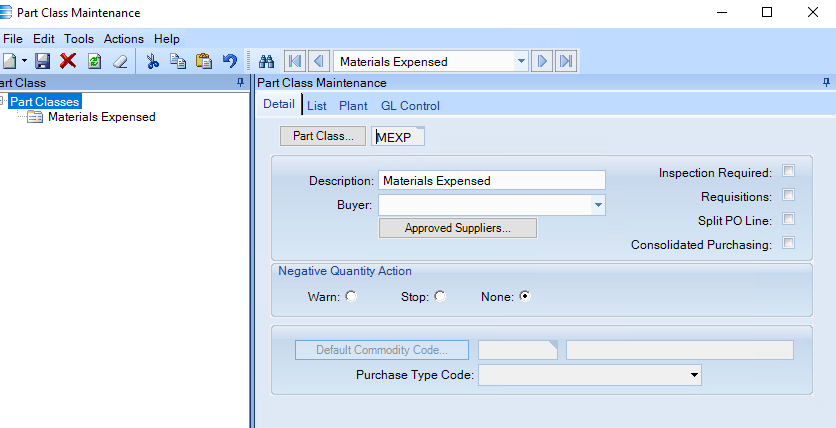This screenshot has height=428, width=836.
Task: Click into the Description text field
Action: (492, 180)
